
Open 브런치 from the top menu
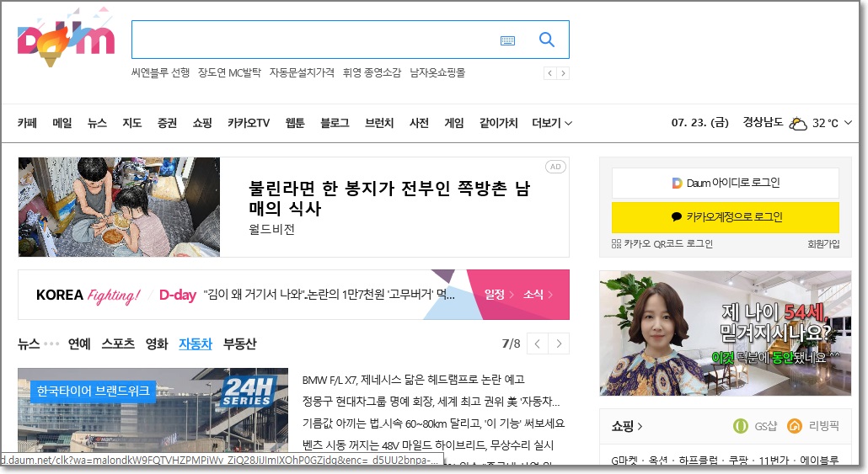(x=379, y=123)
